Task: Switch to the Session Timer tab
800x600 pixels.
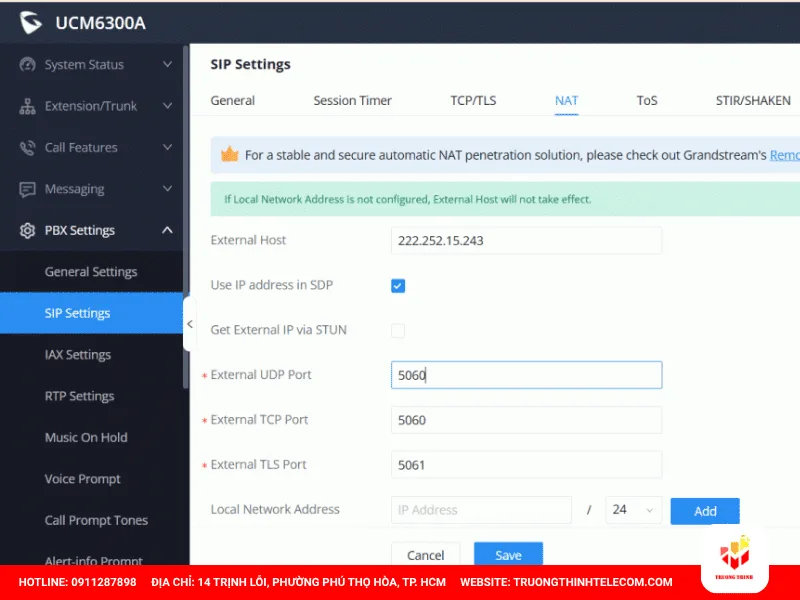Action: [x=353, y=101]
